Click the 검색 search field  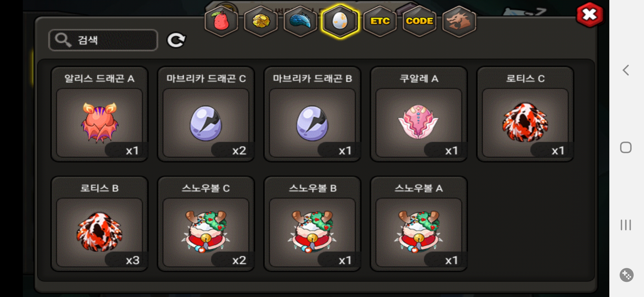pyautogui.click(x=103, y=40)
